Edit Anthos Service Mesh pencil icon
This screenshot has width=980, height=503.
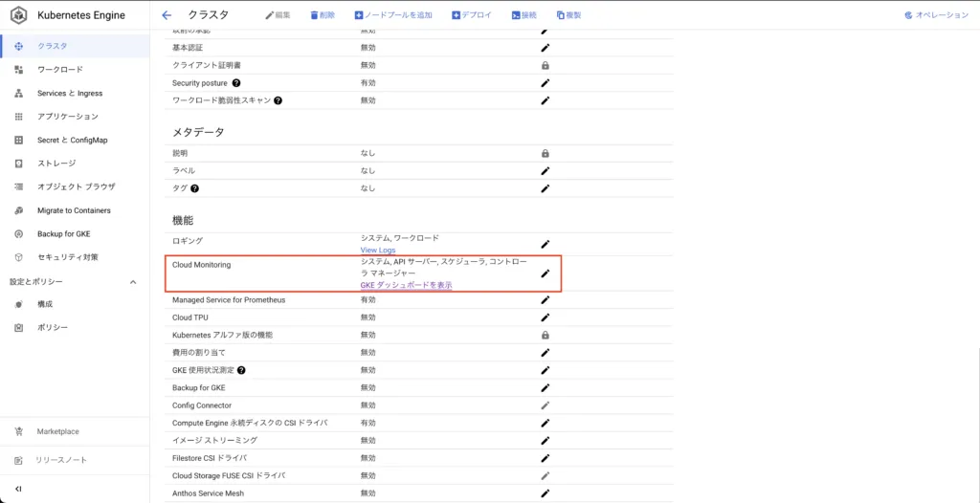coord(545,493)
